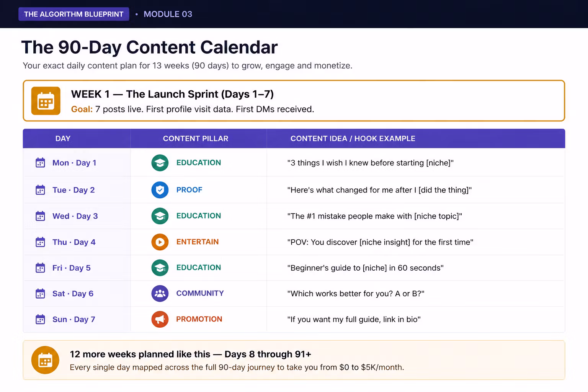588x392 pixels.
Task: Click the "Here's what changed for me" hook
Action: point(379,190)
